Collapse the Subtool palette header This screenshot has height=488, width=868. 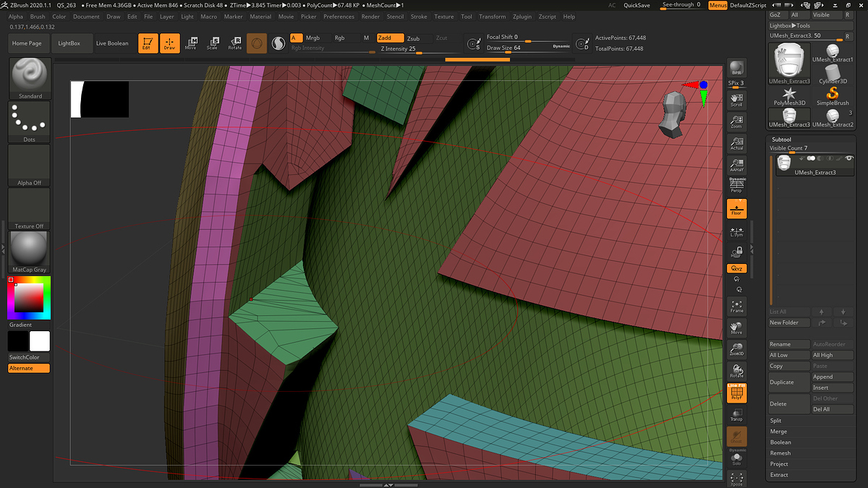pos(781,139)
